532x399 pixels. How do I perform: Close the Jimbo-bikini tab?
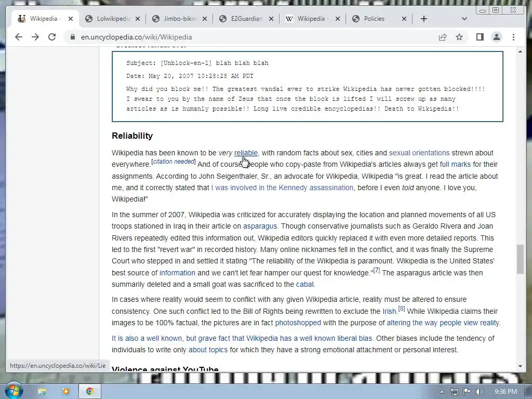tap(205, 19)
